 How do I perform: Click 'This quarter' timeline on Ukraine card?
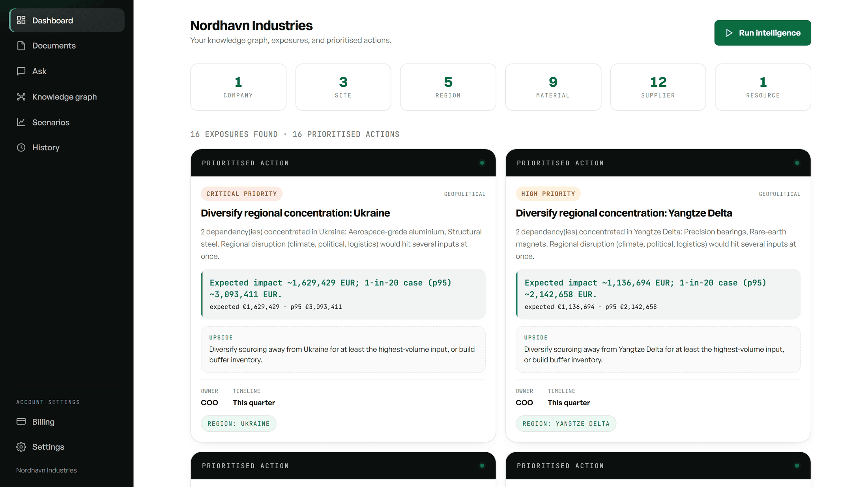(x=254, y=403)
